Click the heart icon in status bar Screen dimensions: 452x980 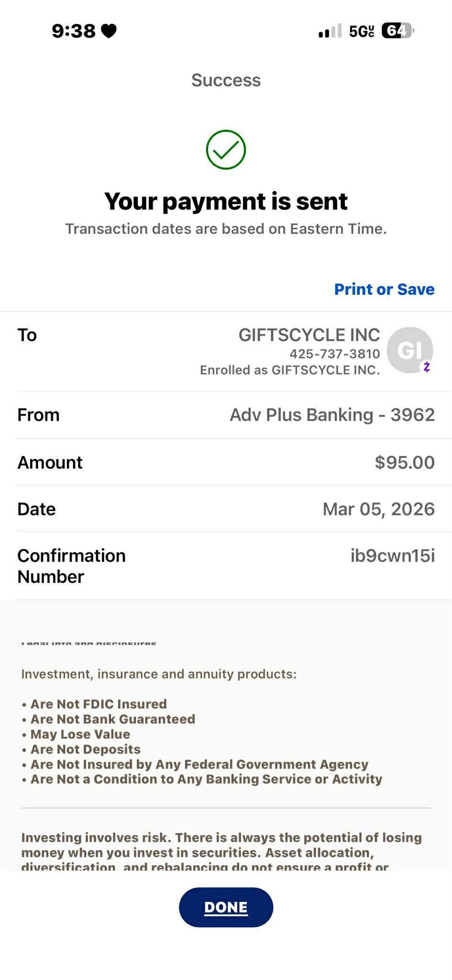tap(109, 31)
